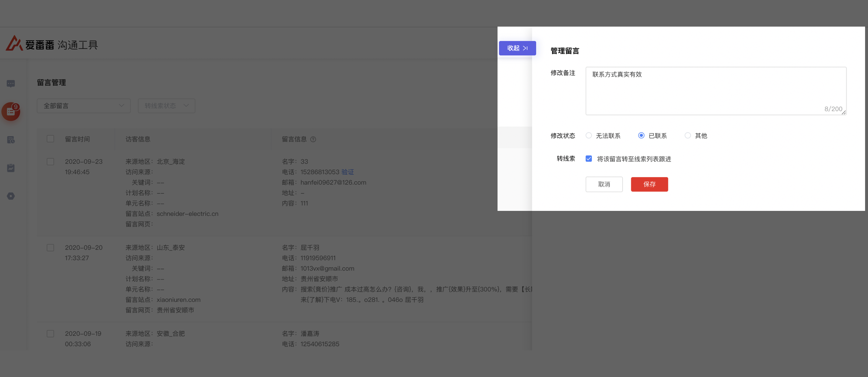Viewport: 868px width, 377px height.
Task: Click the 留言信息 column header
Action: [x=294, y=139]
